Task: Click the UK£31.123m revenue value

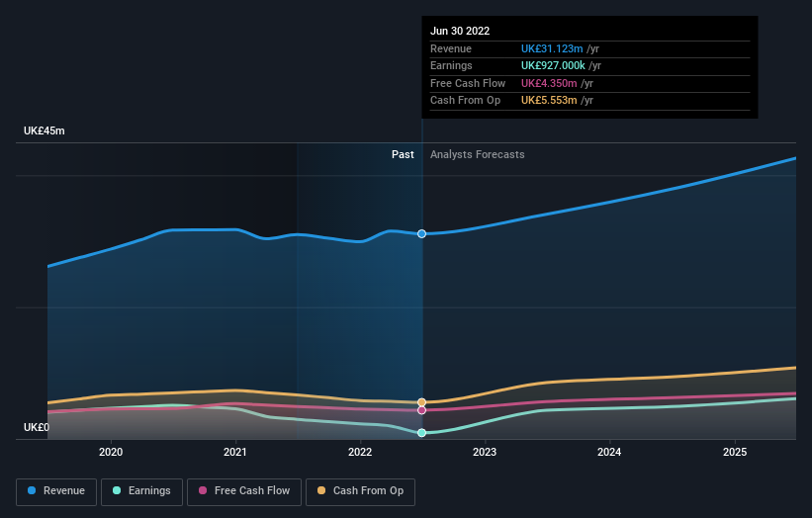Action: (552, 48)
